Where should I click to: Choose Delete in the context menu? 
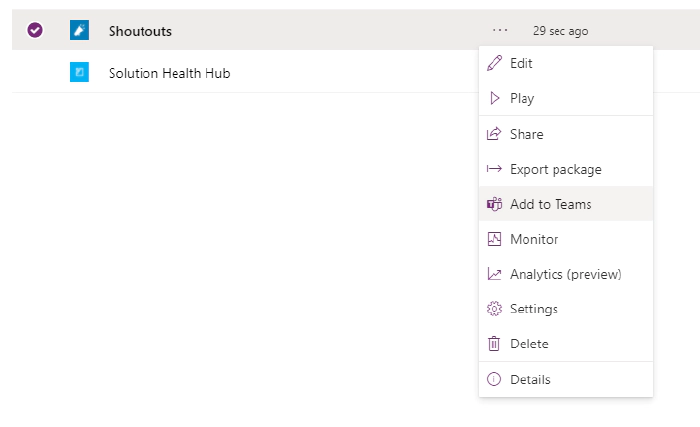click(566, 343)
